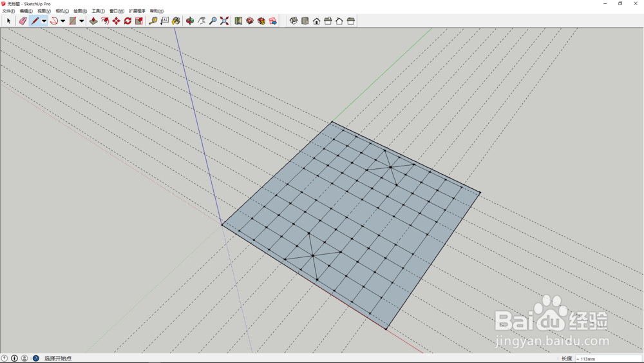Screen dimensions: 644x363
Task: Select the Scale tool
Action: click(139, 21)
